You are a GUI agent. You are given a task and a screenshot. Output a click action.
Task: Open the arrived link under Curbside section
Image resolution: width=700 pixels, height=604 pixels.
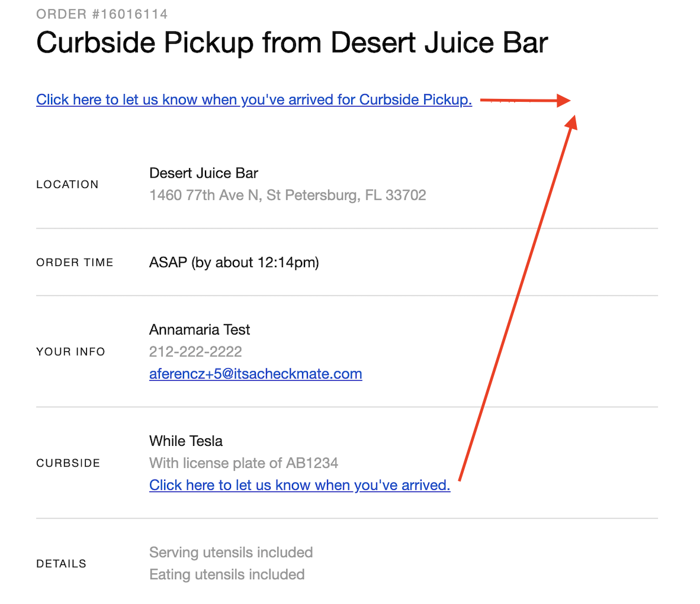pyautogui.click(x=300, y=485)
